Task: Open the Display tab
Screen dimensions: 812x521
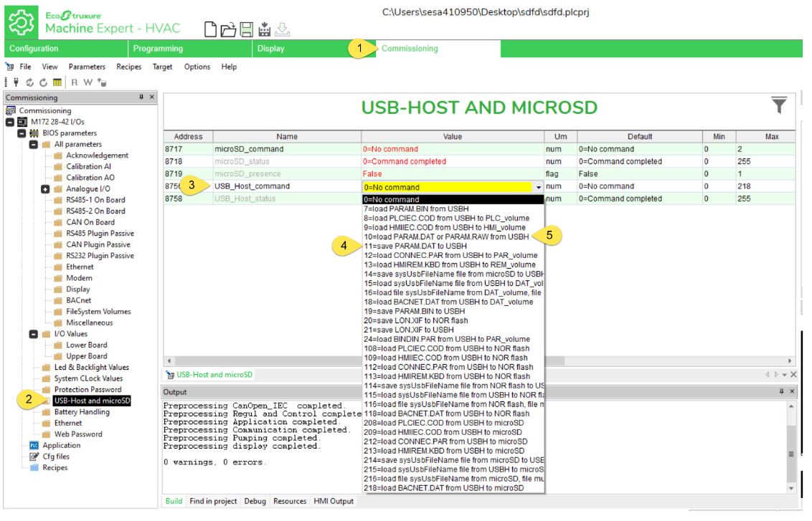Action: click(313, 49)
